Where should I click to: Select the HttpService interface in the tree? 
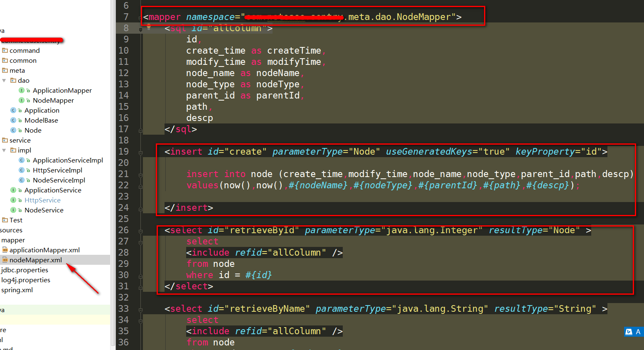(42, 200)
